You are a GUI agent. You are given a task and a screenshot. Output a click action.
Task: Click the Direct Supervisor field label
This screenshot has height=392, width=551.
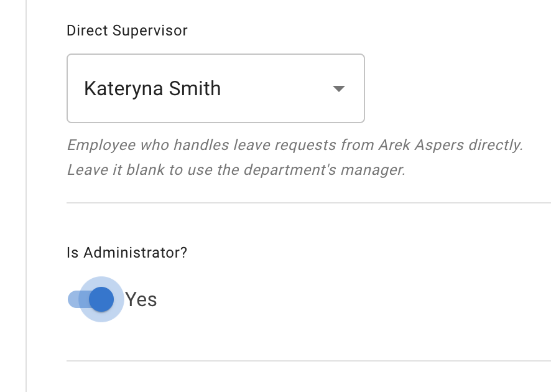click(x=127, y=30)
